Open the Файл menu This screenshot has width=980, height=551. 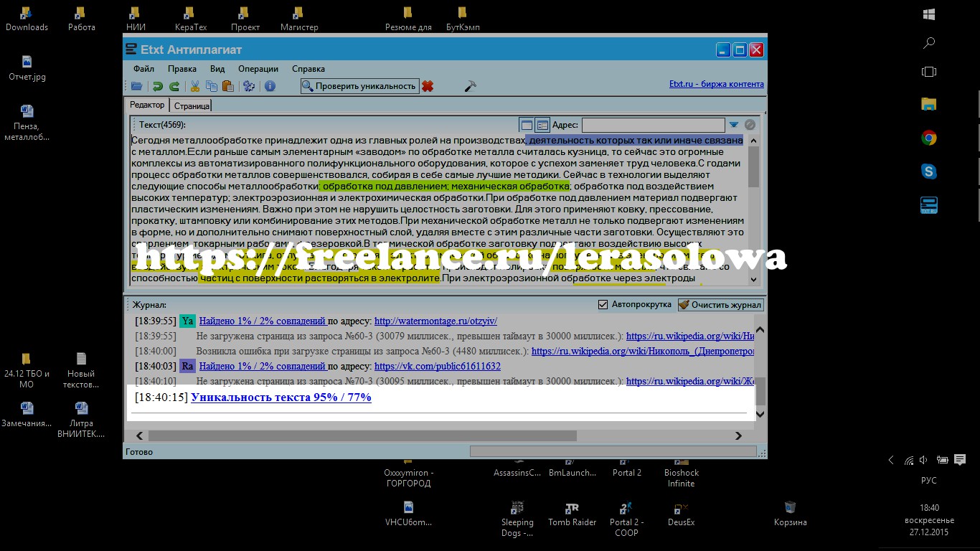(x=143, y=69)
